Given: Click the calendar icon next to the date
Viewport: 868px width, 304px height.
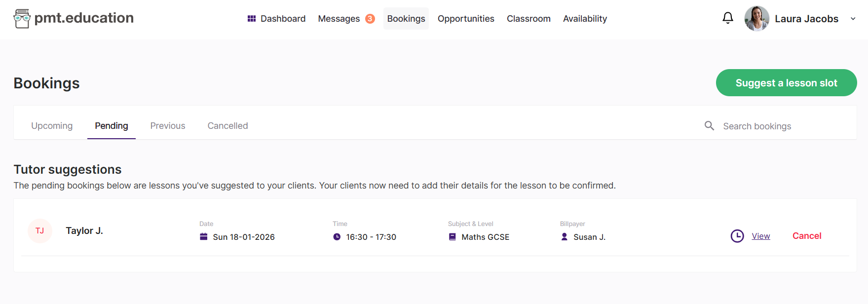Looking at the screenshot, I should pos(204,237).
